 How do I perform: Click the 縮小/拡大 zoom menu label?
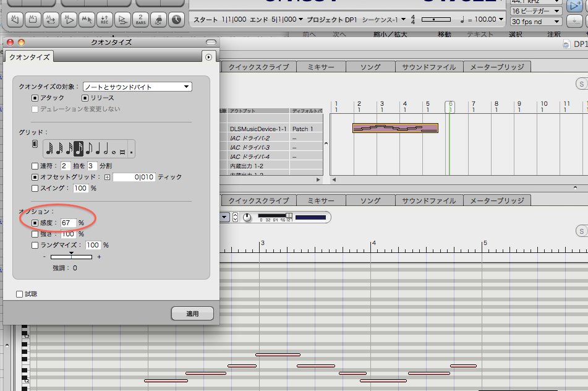[391, 35]
